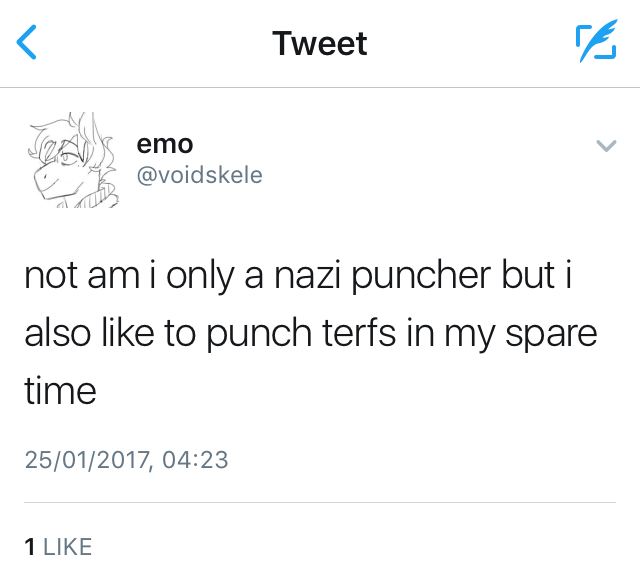Open the display name "emo"

(x=164, y=144)
